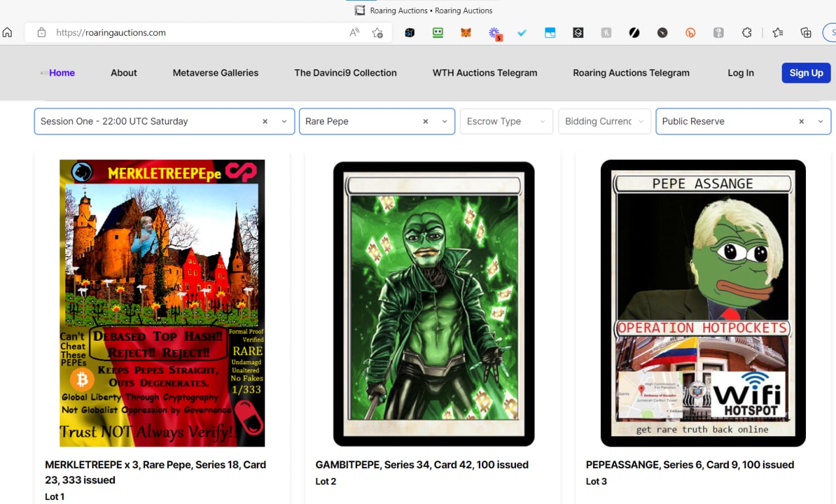Go to the Home page
836x504 pixels.
(62, 73)
